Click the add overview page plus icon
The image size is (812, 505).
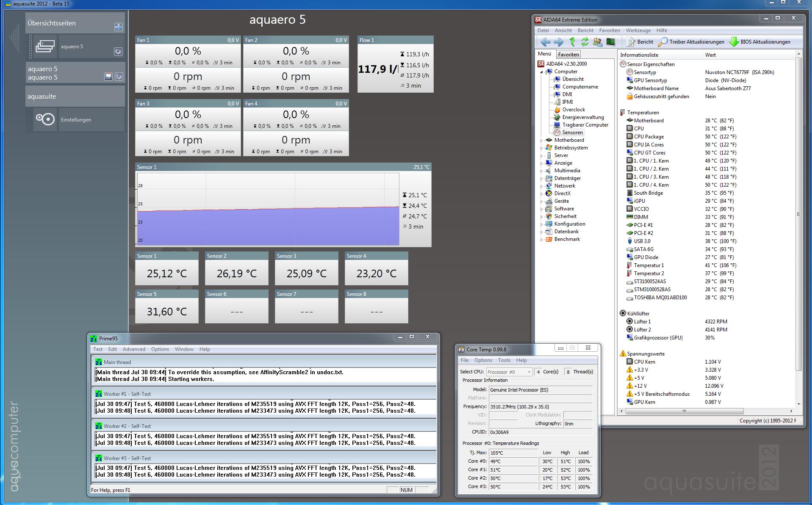118,27
